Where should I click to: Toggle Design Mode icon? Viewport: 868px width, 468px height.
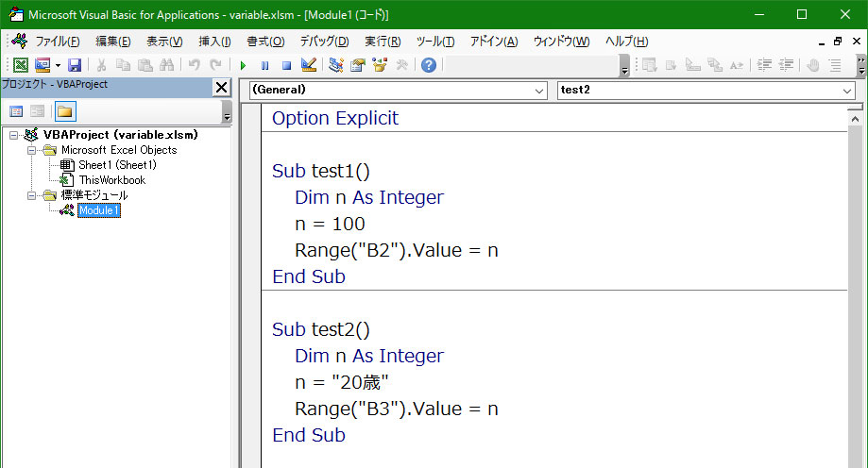coord(308,65)
